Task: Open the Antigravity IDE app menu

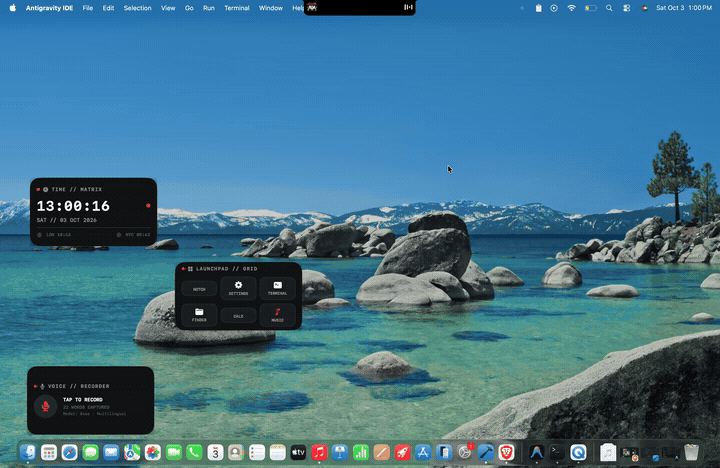Action: tap(49, 8)
